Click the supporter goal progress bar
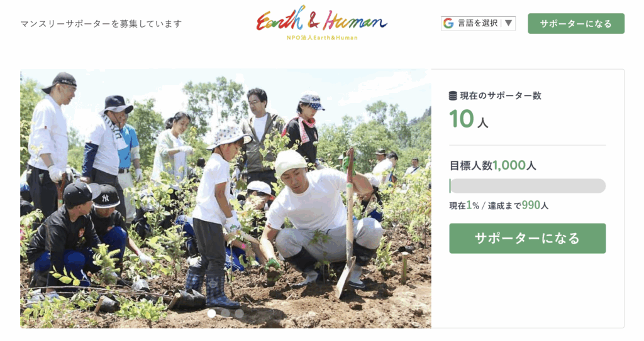The height and width of the screenshot is (341, 644). click(x=528, y=186)
